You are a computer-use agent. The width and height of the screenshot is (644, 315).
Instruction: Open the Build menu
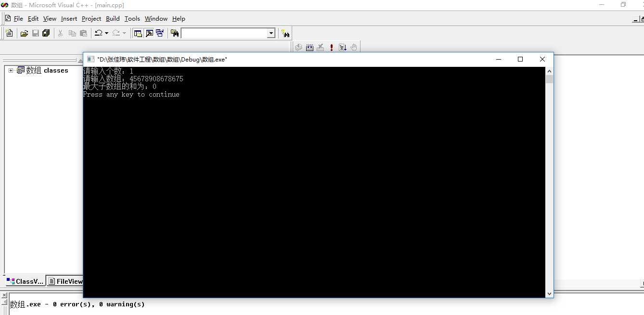[x=113, y=18]
